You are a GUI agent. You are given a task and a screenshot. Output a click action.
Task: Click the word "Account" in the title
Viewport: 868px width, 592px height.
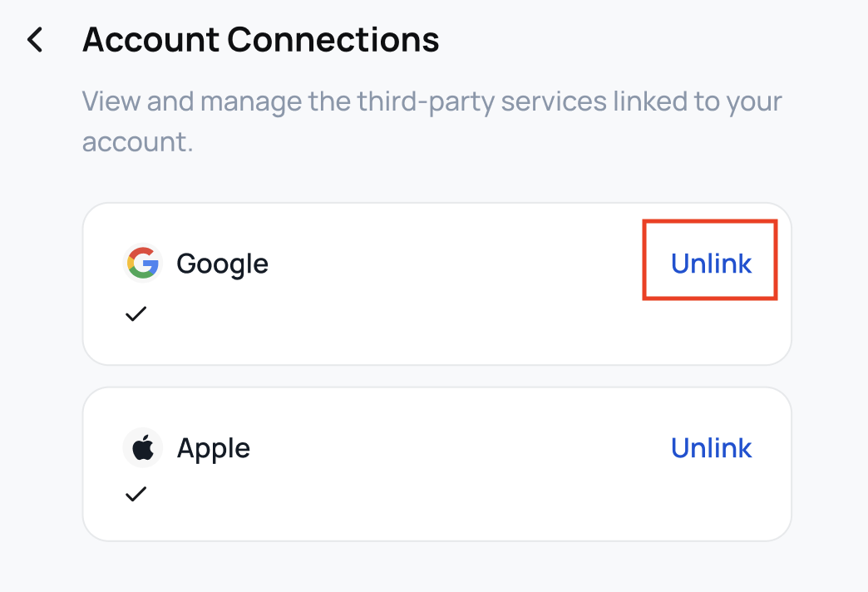150,39
